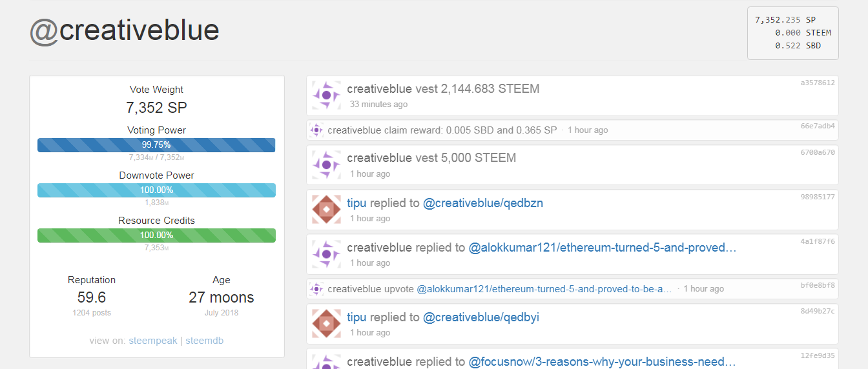868x369 pixels.
Task: Click tipu avatar on qedbzn reply row
Action: tap(326, 210)
